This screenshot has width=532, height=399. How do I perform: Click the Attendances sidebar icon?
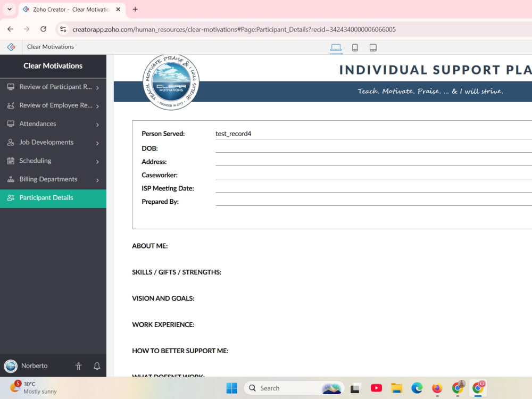pyautogui.click(x=11, y=124)
